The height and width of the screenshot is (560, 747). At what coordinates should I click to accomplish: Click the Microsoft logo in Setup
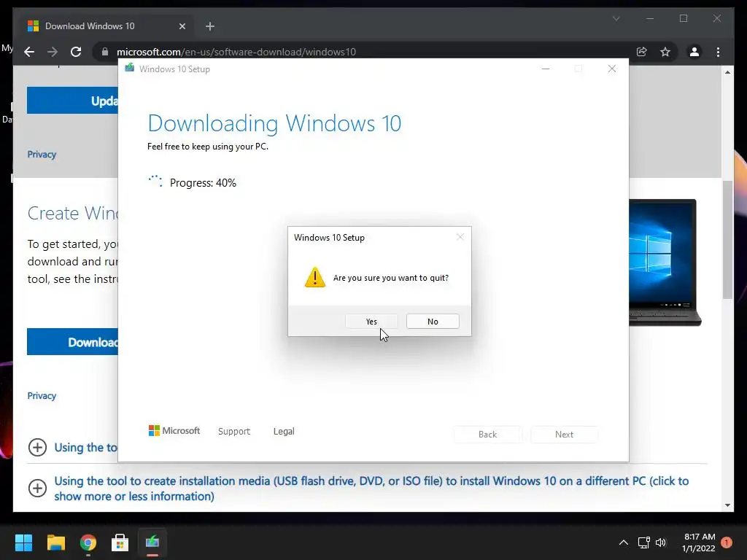pyautogui.click(x=174, y=430)
